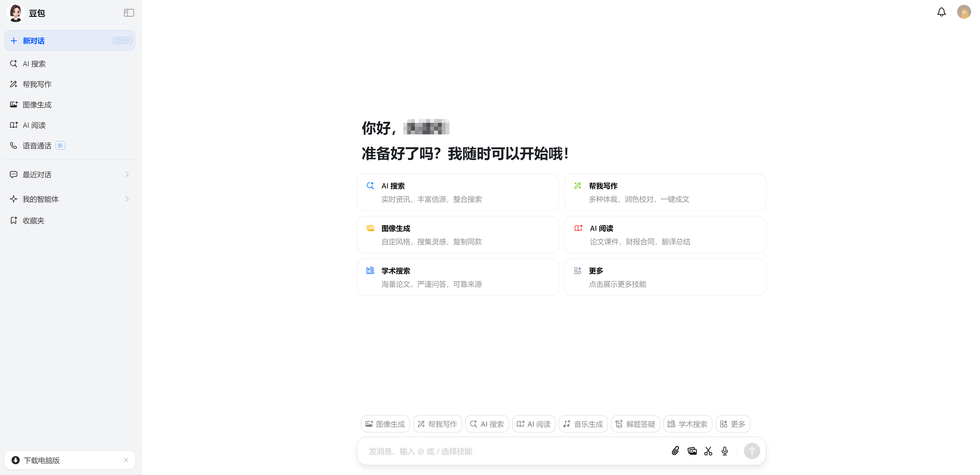Click the image upload icon in input bar
Viewport: 980px width, 475px height.
tap(692, 451)
